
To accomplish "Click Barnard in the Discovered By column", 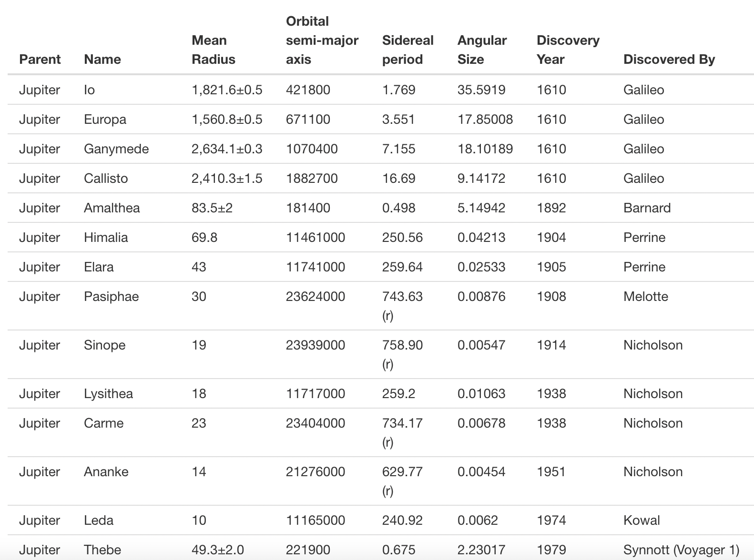I will pyautogui.click(x=647, y=208).
